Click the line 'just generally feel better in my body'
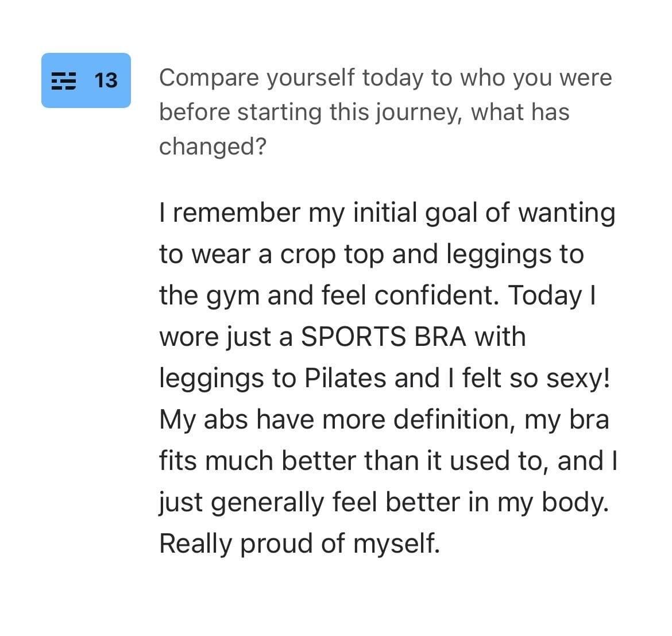Screen dimensions: 672x636 click(384, 503)
